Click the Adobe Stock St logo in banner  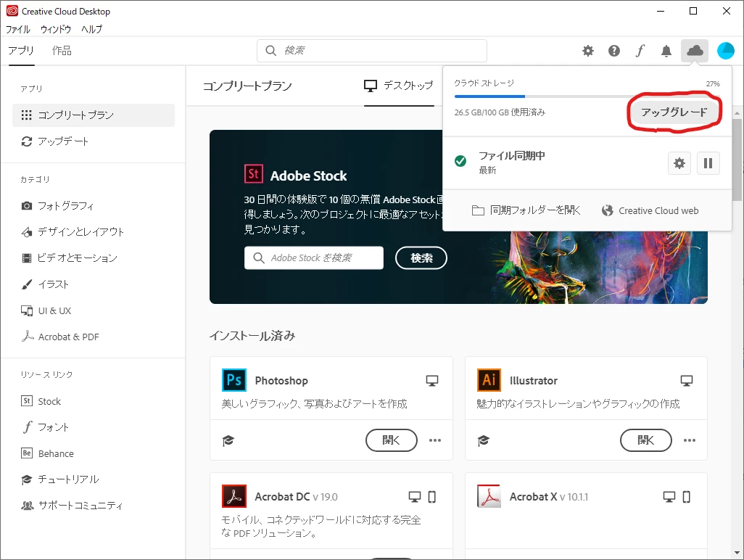pyautogui.click(x=253, y=174)
